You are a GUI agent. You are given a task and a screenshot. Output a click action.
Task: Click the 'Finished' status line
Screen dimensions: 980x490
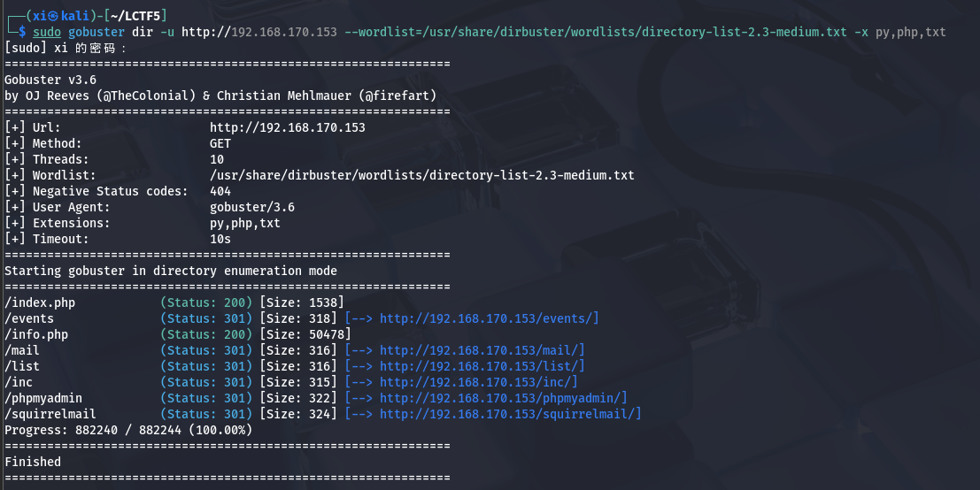click(33, 462)
